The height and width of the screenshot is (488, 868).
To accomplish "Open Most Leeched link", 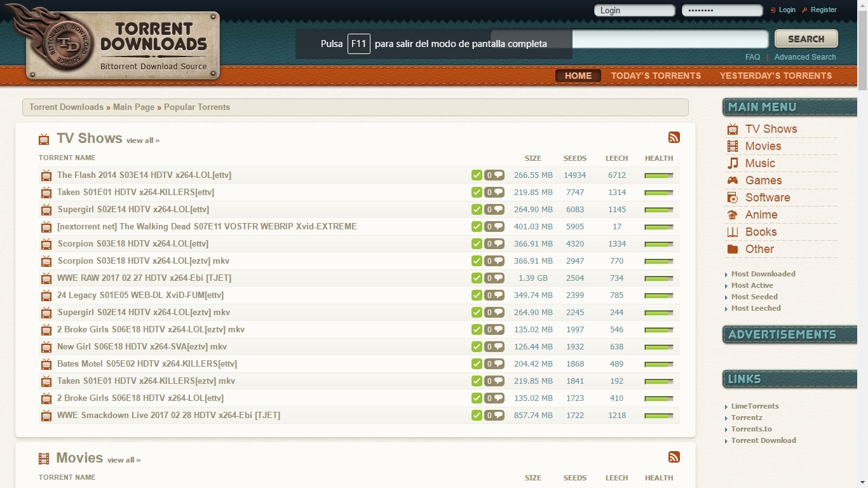I will (756, 308).
